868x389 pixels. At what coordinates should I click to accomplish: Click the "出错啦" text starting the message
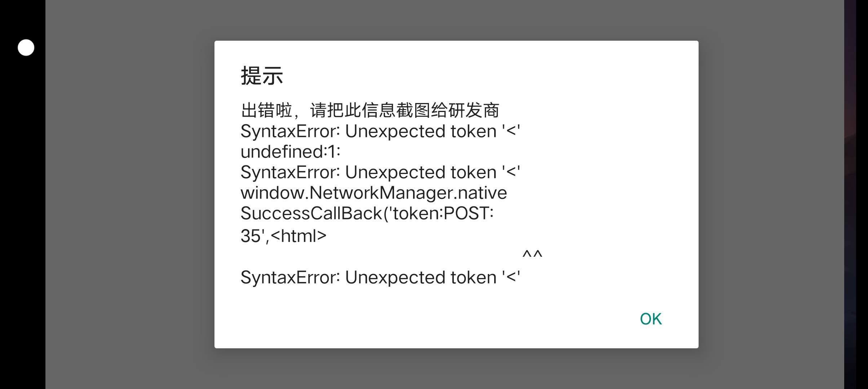pyautogui.click(x=266, y=110)
